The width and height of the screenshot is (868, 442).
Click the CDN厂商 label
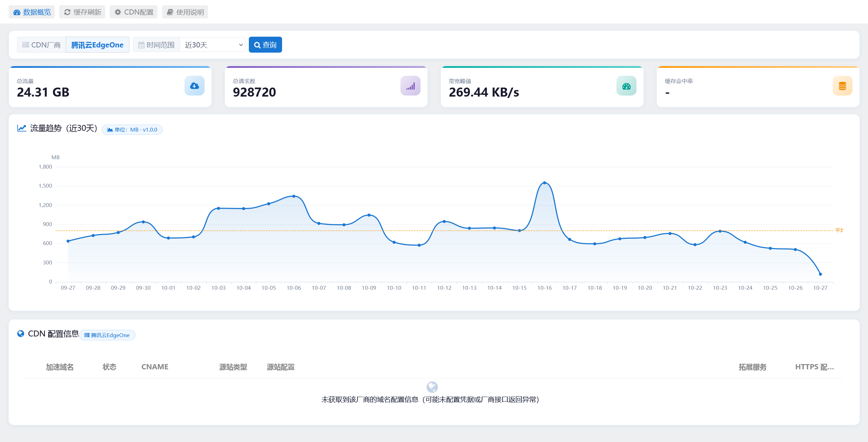point(42,45)
